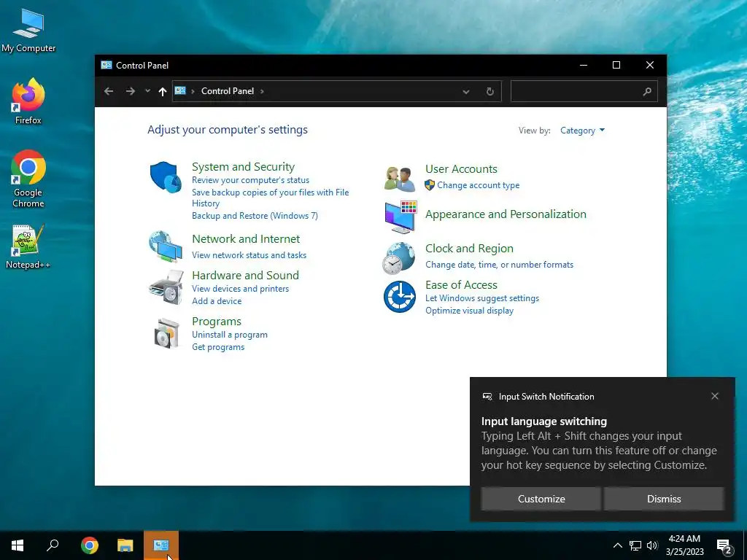Go forward with the forward arrow
Viewport: 747px width, 560px height.
130,91
